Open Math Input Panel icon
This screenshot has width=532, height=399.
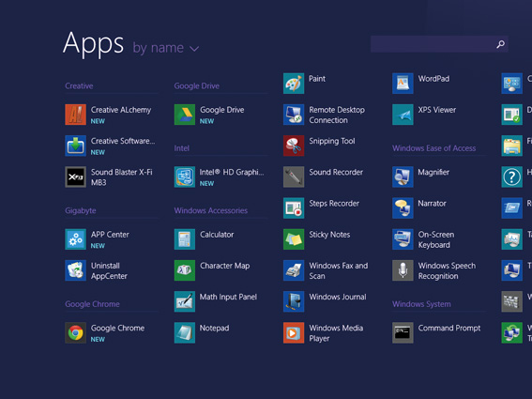tap(185, 301)
